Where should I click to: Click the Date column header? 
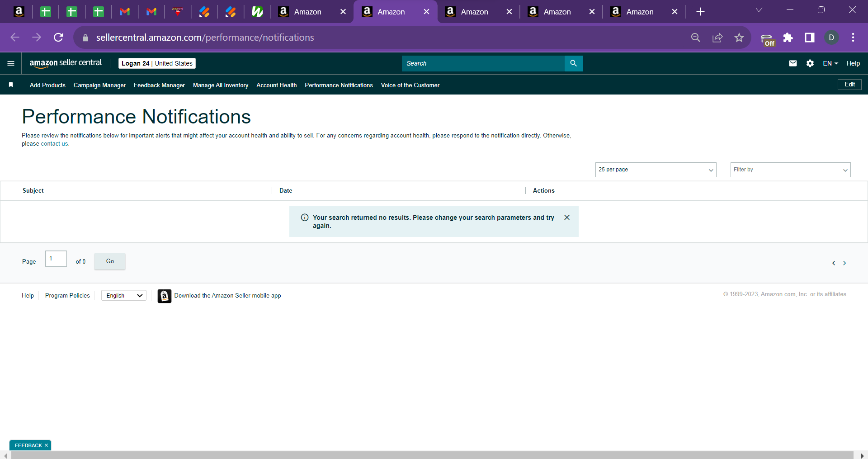pyautogui.click(x=286, y=190)
